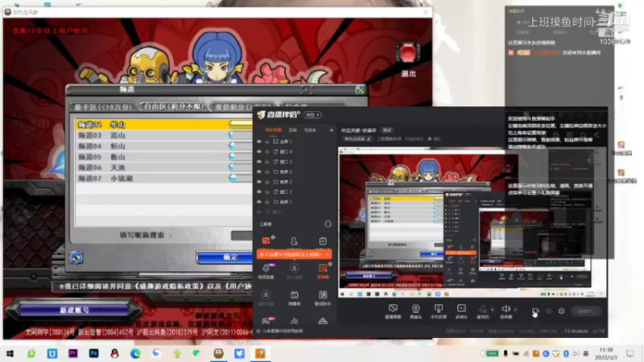Toggle preview eye icon beside settings gear

[x=549, y=311]
